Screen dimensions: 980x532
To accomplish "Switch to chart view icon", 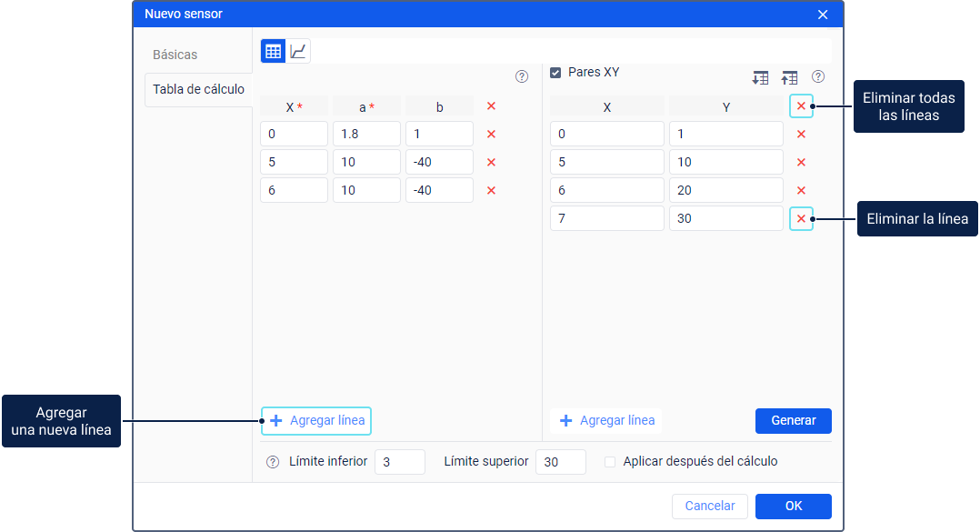I will pyautogui.click(x=299, y=51).
